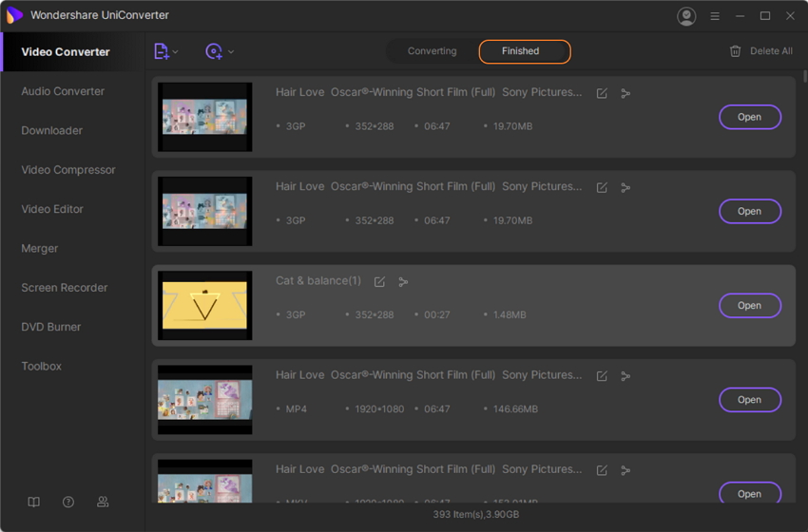808x532 pixels.
Task: Click the Delete All label
Action: [771, 51]
